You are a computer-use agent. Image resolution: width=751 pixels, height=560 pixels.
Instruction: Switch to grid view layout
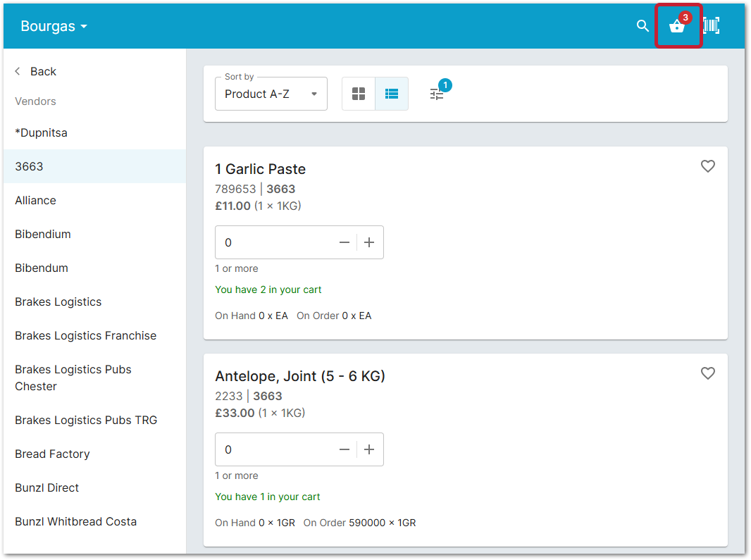tap(358, 93)
